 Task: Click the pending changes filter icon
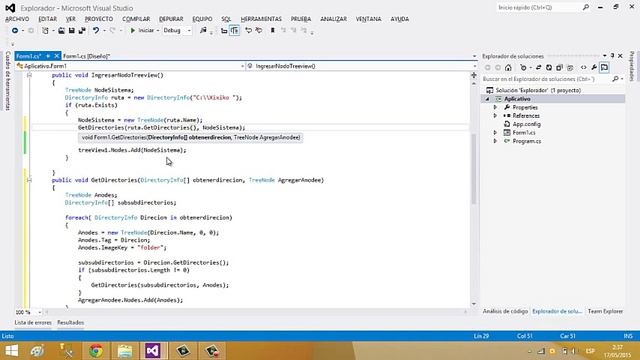[x=523, y=68]
